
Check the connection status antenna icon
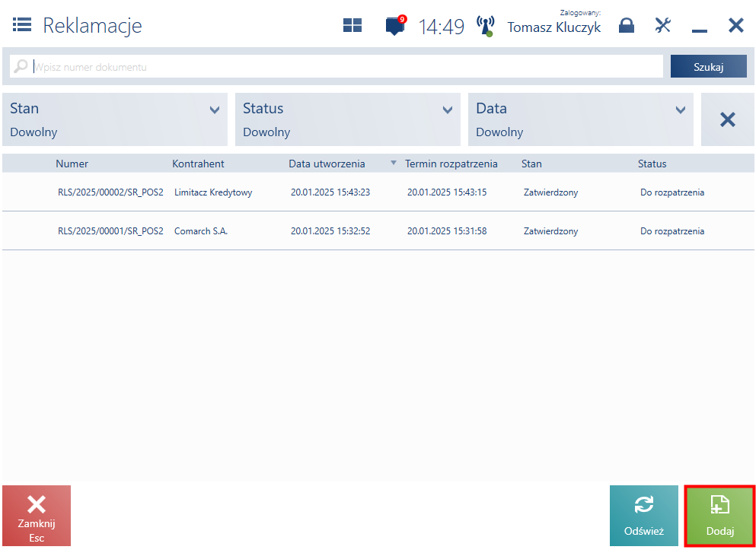486,26
